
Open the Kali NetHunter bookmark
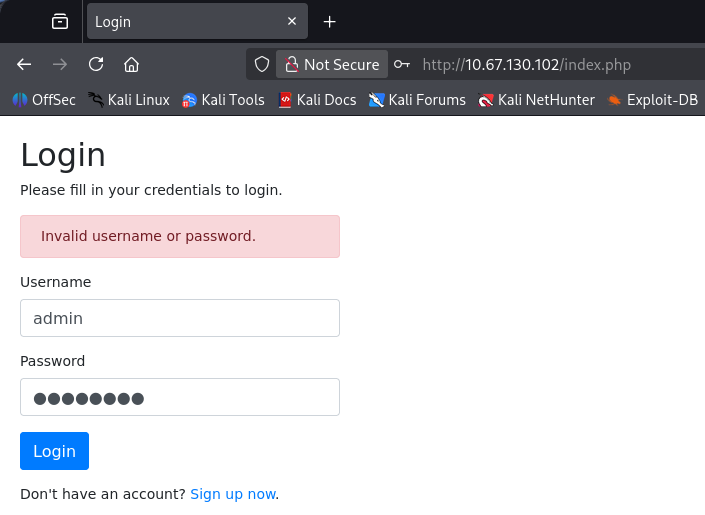[x=536, y=99]
